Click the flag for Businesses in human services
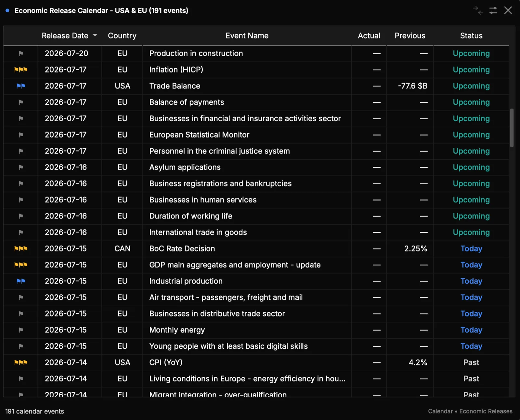Viewport: 520px width, 420px height. [x=21, y=200]
